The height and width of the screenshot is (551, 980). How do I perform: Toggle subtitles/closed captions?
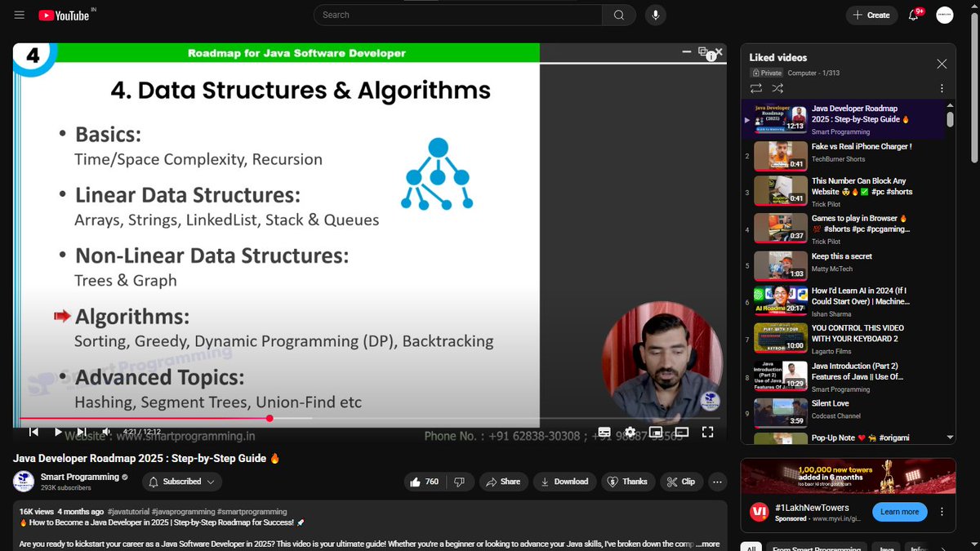pos(604,432)
